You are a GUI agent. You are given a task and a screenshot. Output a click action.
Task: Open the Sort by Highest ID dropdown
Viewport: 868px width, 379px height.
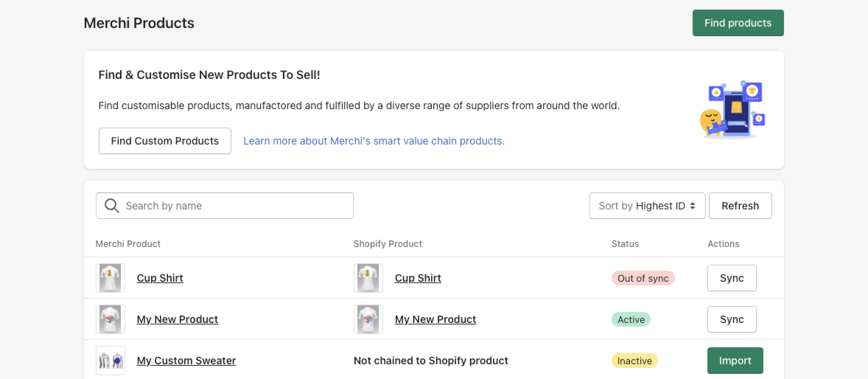click(647, 206)
